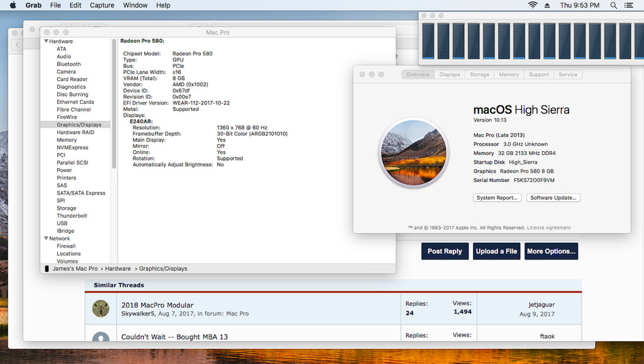Select PCI in the sidebar
644x364 pixels.
click(x=61, y=155)
